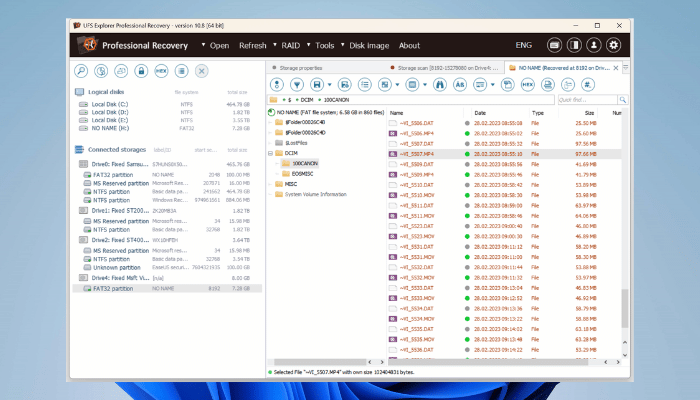Image resolution: width=700 pixels, height=400 pixels.
Task: Click the copy pages icon in file toolbar
Action: click(508, 84)
